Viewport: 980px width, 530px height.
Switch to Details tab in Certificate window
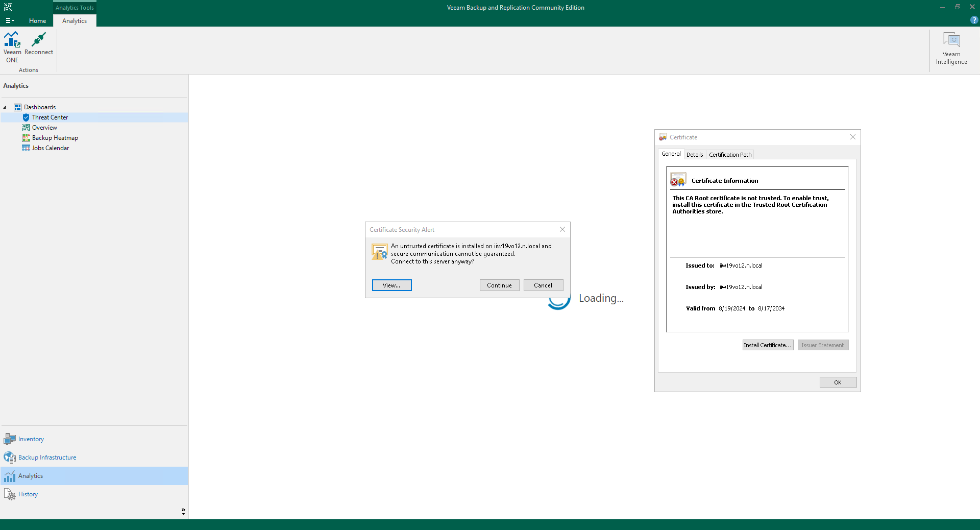click(695, 155)
